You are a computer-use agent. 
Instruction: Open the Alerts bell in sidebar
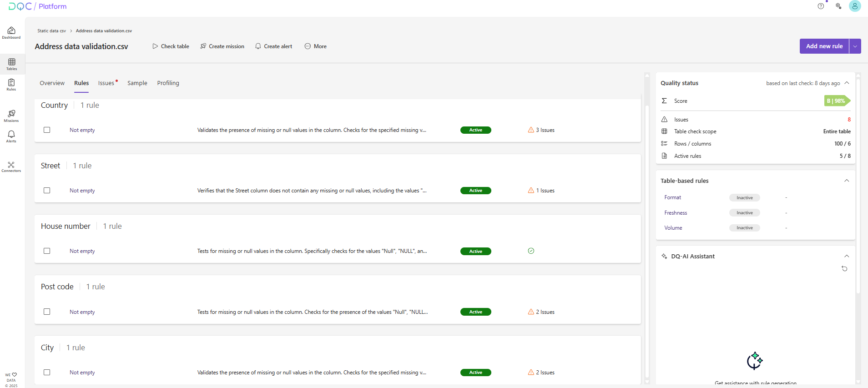11,136
